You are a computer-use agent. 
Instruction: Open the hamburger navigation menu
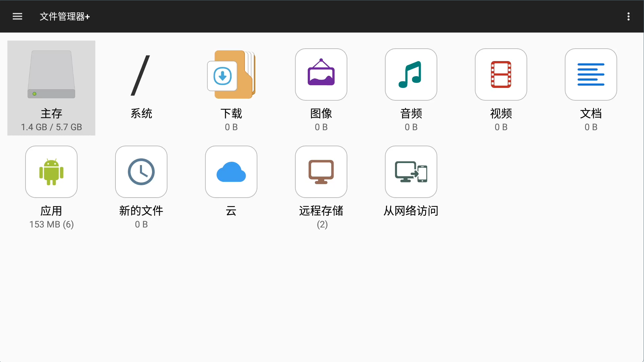(x=17, y=16)
